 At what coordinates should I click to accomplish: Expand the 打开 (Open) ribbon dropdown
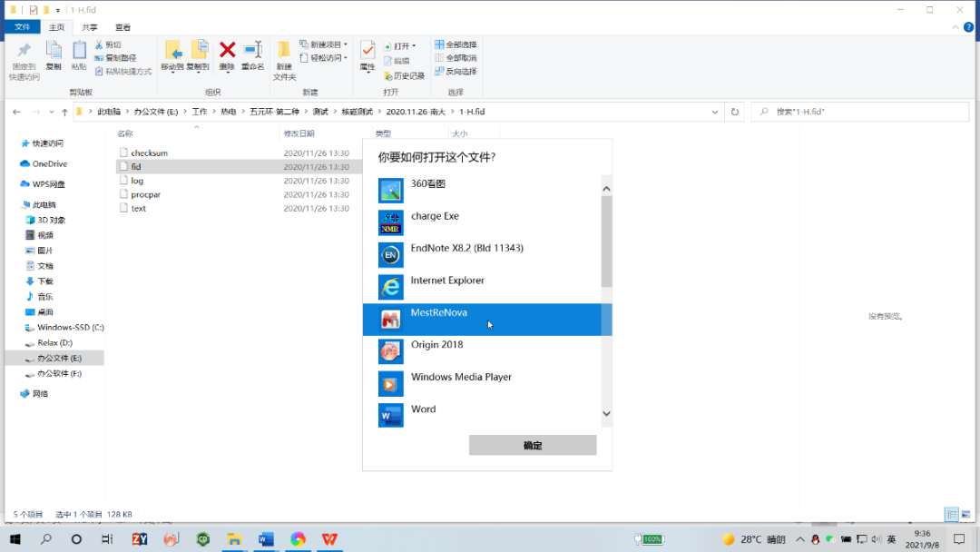tap(399, 46)
